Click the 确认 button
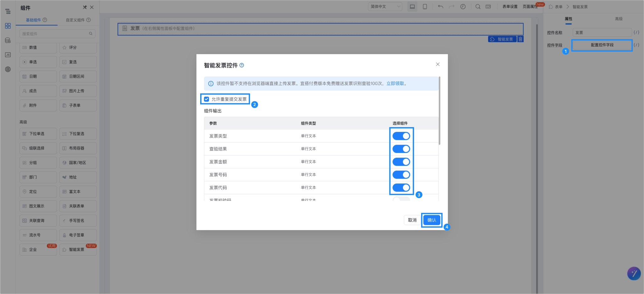This screenshot has width=644, height=294. [x=432, y=220]
